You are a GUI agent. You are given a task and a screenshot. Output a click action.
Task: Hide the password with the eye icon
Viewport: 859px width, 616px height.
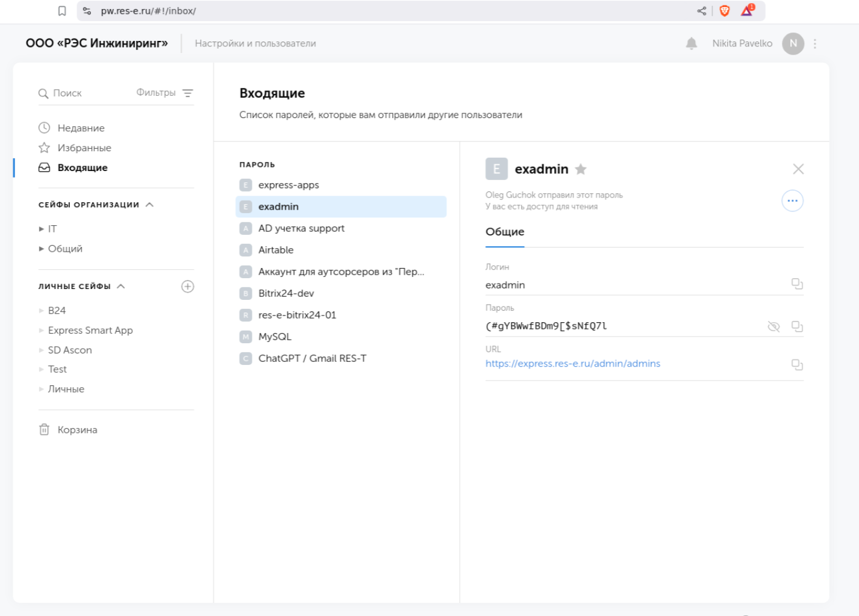coord(773,326)
